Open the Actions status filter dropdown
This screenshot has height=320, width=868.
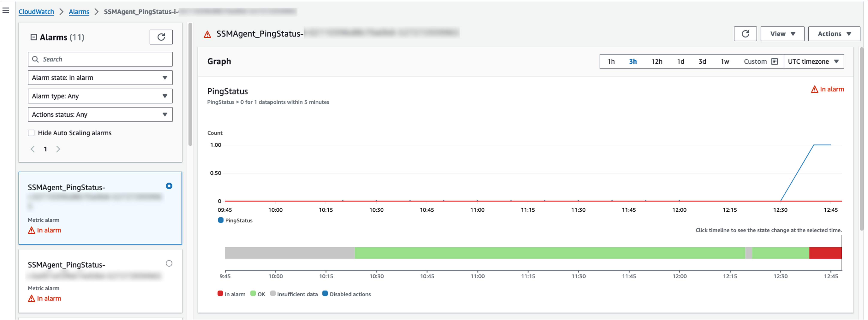point(100,114)
